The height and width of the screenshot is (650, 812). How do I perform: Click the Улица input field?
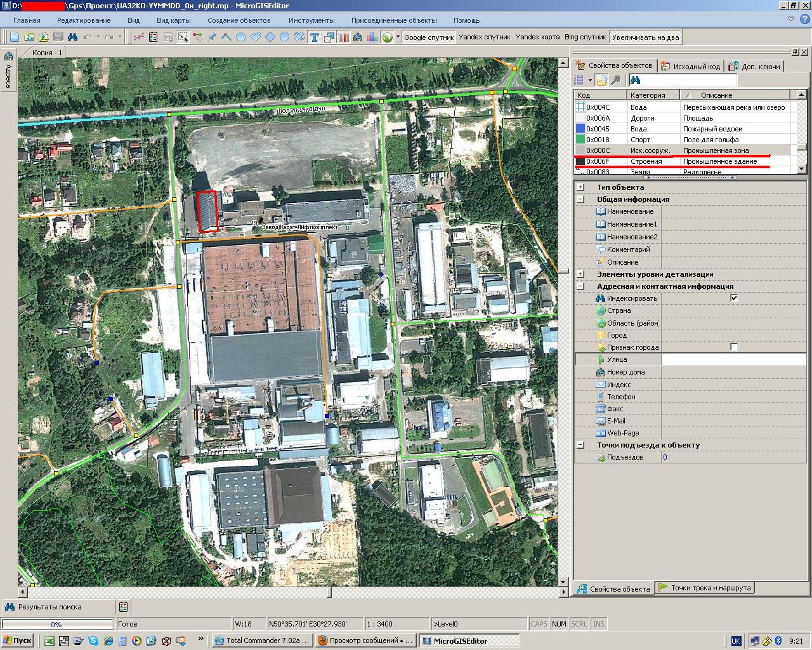733,359
